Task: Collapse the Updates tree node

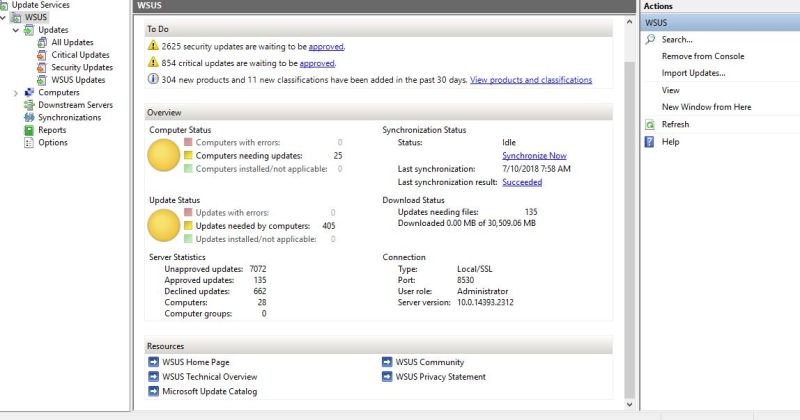Action: pyautogui.click(x=16, y=30)
